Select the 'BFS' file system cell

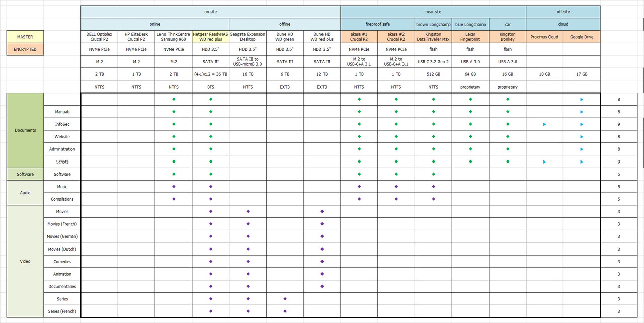click(211, 87)
